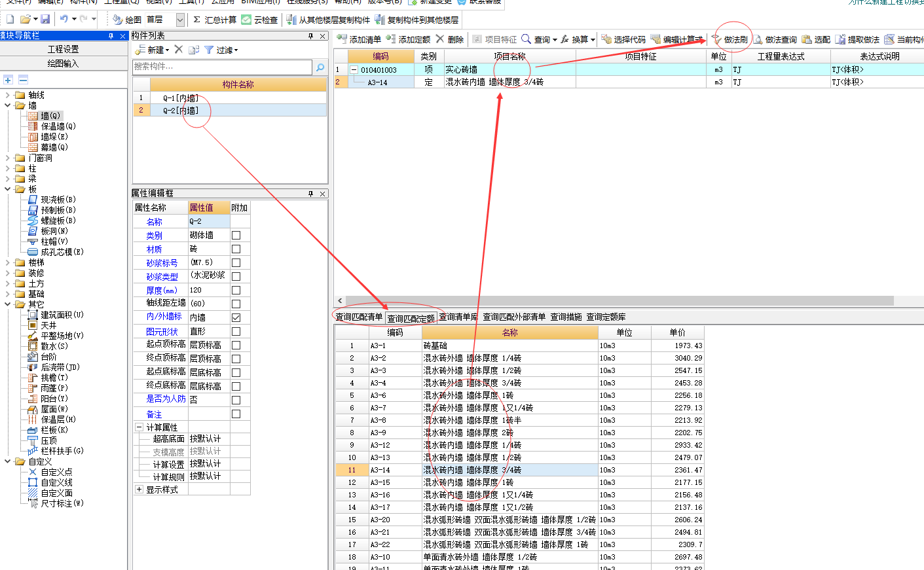The height and width of the screenshot is (570, 924).
Task: Switch to 查询措施 tab
Action: point(566,317)
